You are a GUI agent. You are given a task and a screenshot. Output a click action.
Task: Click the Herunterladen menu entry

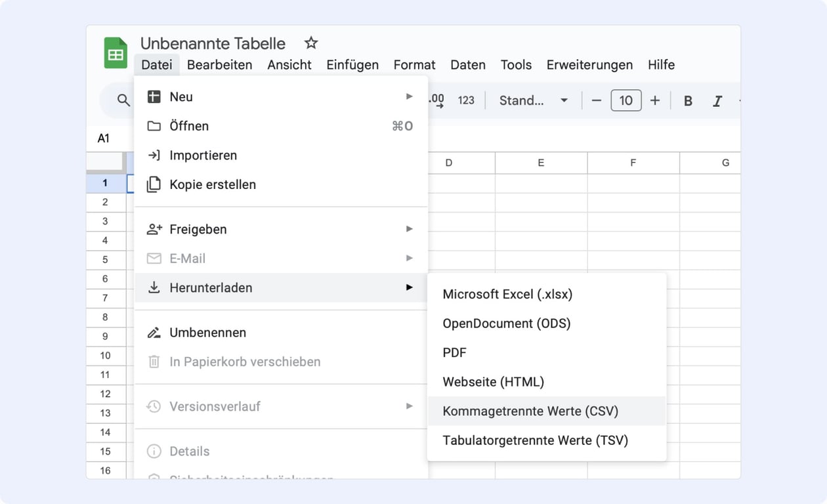click(x=281, y=287)
